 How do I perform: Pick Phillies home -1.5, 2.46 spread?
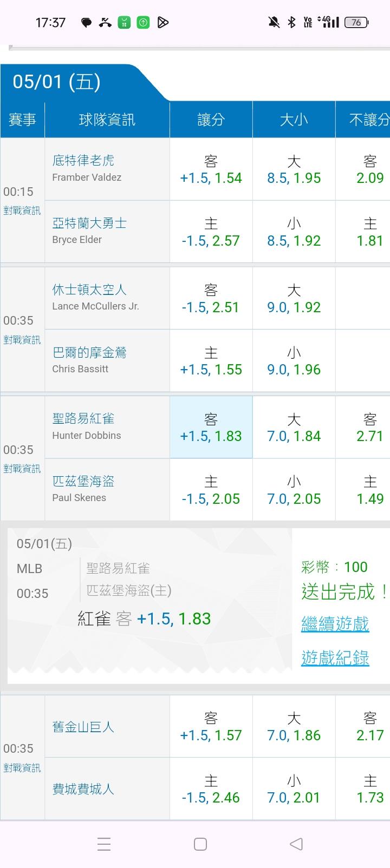click(x=211, y=789)
